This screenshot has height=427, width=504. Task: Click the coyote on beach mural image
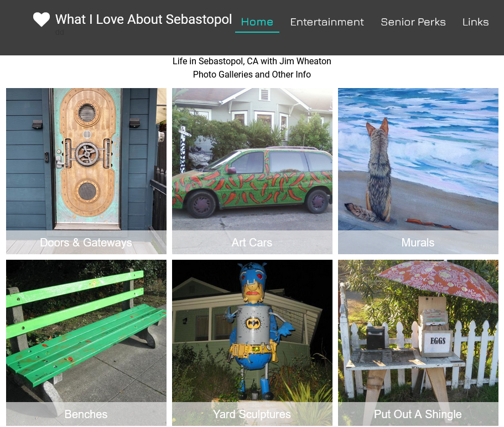point(418,158)
